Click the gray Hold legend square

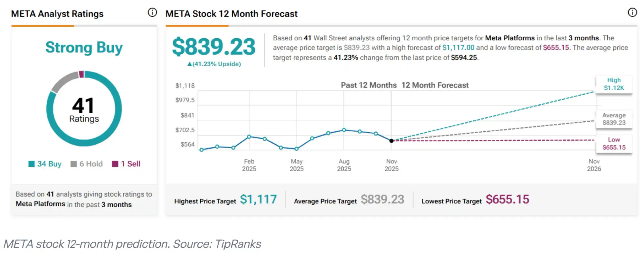(x=74, y=164)
